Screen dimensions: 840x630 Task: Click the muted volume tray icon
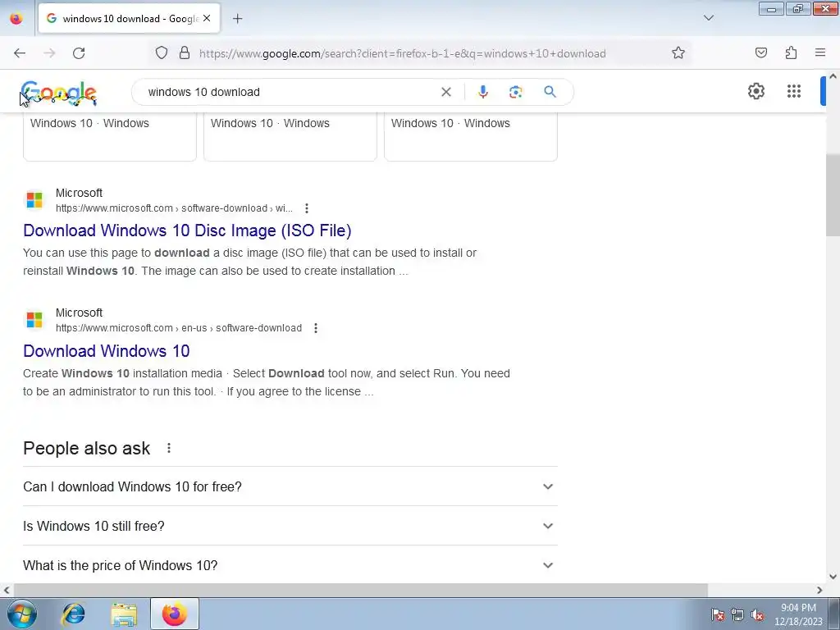coord(757,614)
